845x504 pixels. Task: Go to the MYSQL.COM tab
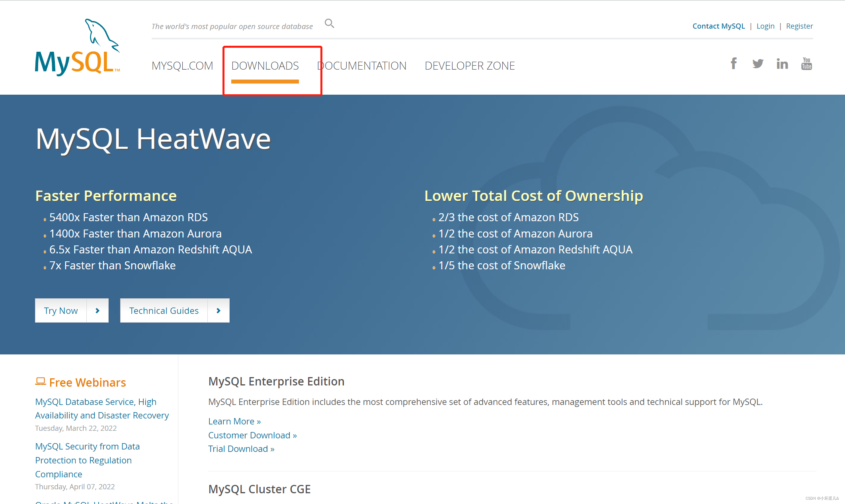(182, 66)
